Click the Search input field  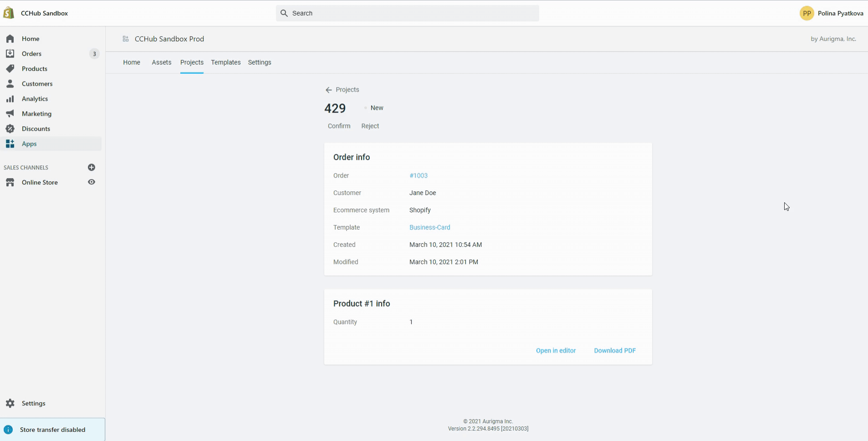407,13
